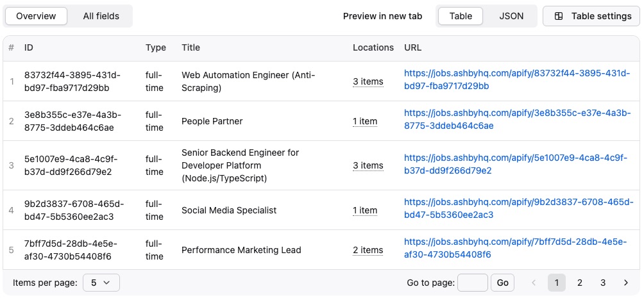
Task: Expand the 3 items locations for Senior Backend Engineer
Action: pos(368,165)
